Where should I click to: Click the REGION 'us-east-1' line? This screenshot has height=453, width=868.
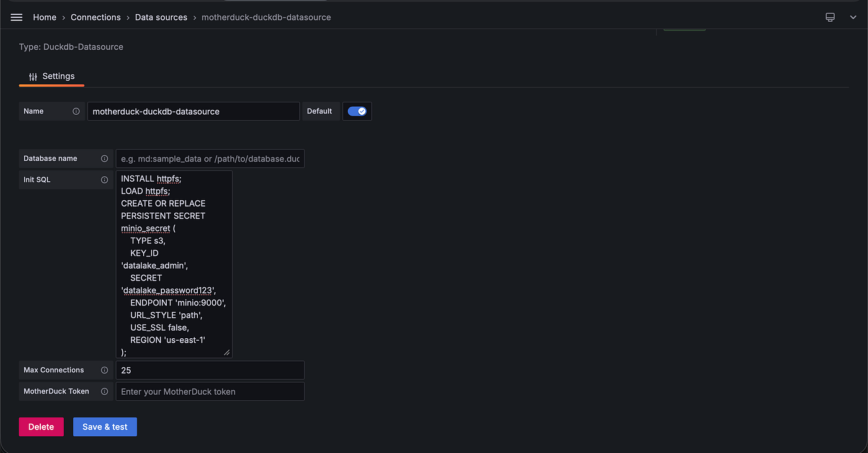point(167,340)
